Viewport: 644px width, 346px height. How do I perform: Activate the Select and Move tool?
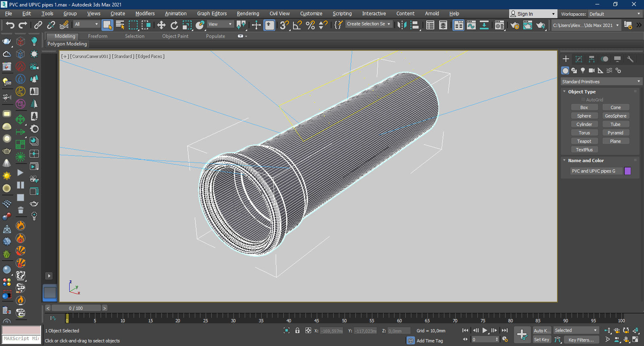(x=161, y=25)
